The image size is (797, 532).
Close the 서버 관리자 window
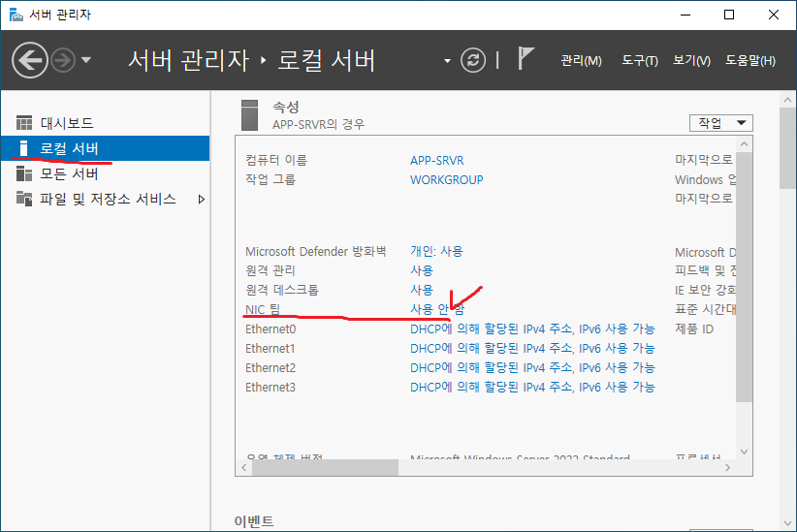[773, 15]
